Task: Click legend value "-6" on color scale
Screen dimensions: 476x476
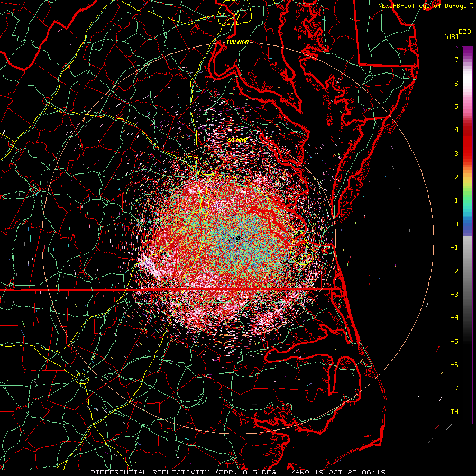Action: pyautogui.click(x=454, y=364)
